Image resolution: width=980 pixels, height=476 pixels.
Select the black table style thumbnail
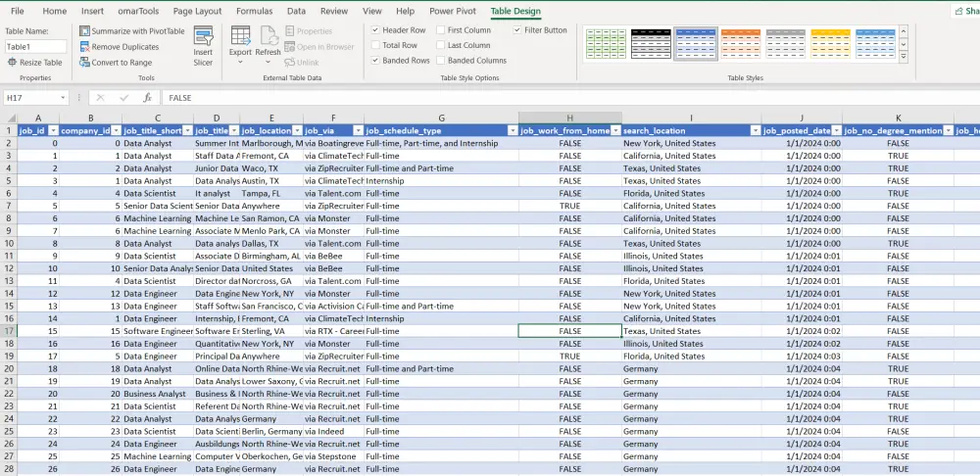pyautogui.click(x=651, y=44)
